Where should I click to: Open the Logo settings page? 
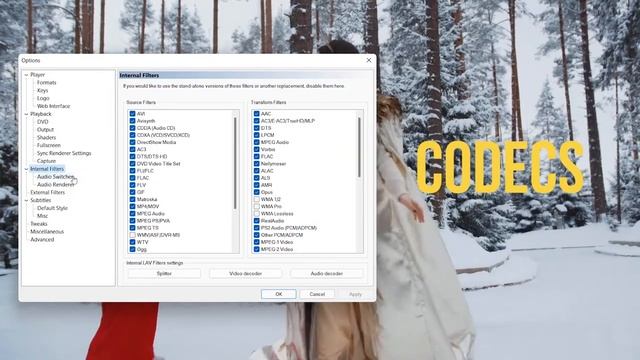click(x=43, y=98)
